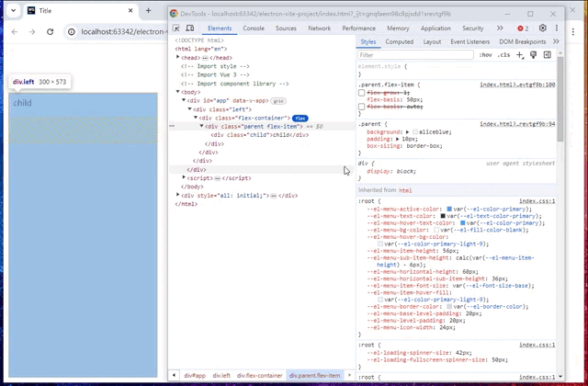Expand the padding shorthand triangle
588x386 pixels.
click(398, 139)
